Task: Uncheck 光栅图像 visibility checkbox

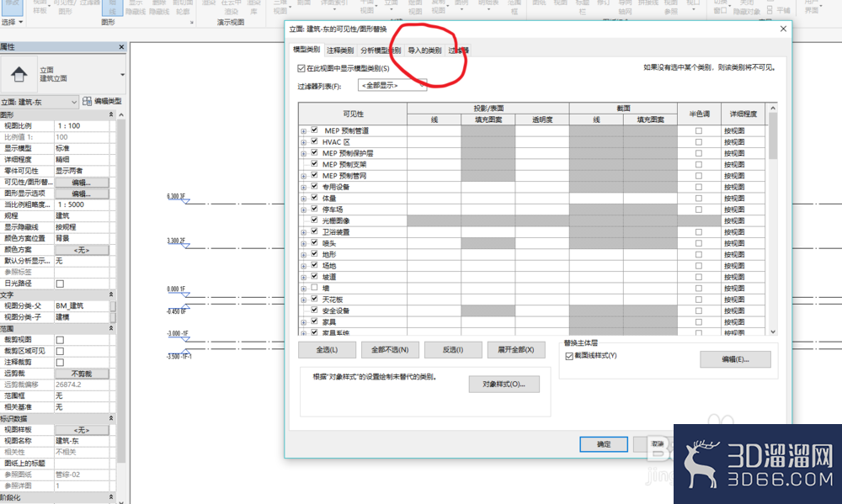Action: click(x=315, y=220)
